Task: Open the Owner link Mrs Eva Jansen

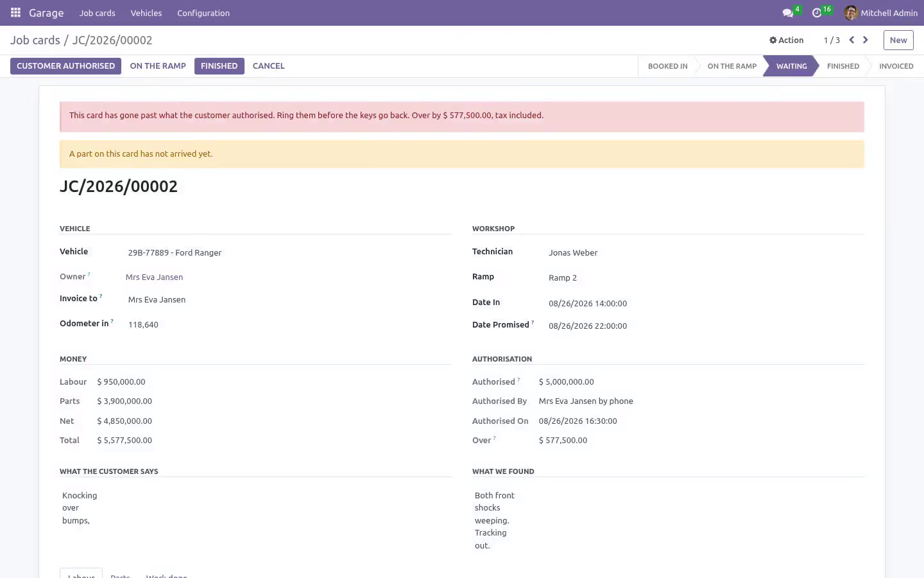Action: 154,277
